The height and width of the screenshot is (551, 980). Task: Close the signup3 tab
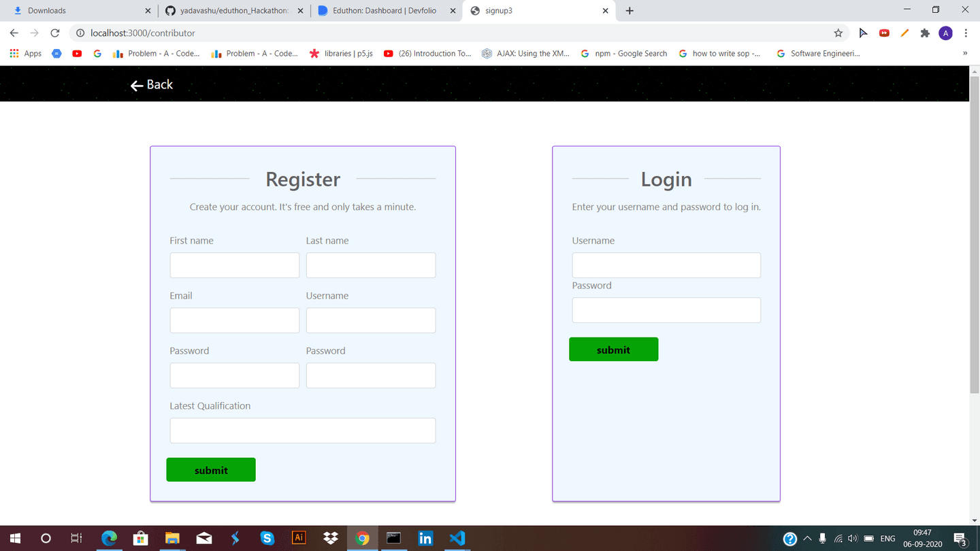click(606, 11)
